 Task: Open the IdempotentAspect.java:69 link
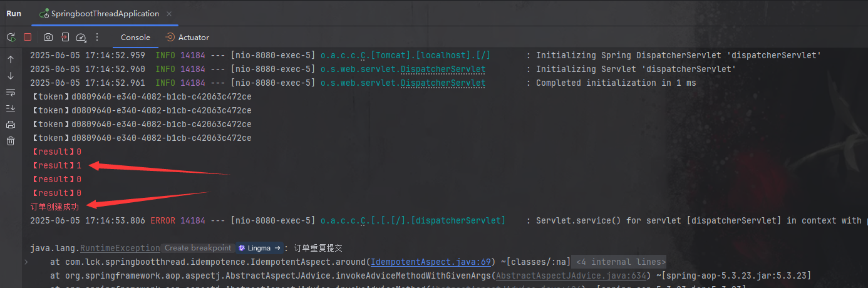431,262
